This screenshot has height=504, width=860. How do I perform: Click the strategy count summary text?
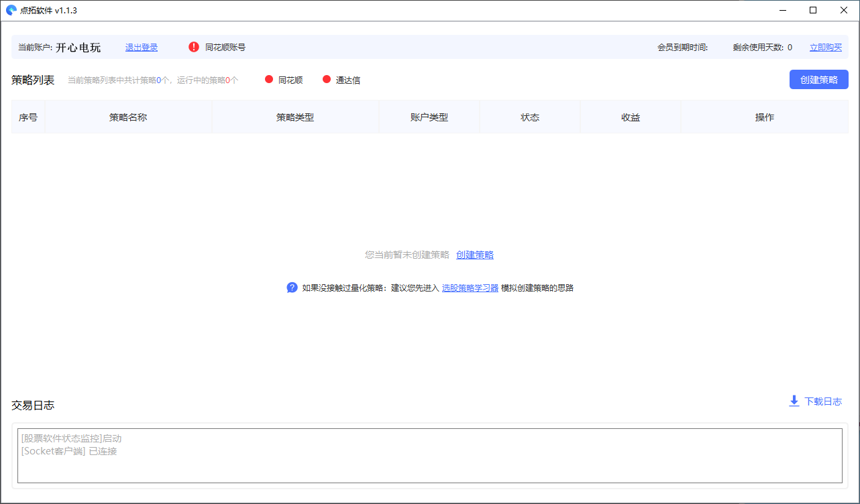153,80
